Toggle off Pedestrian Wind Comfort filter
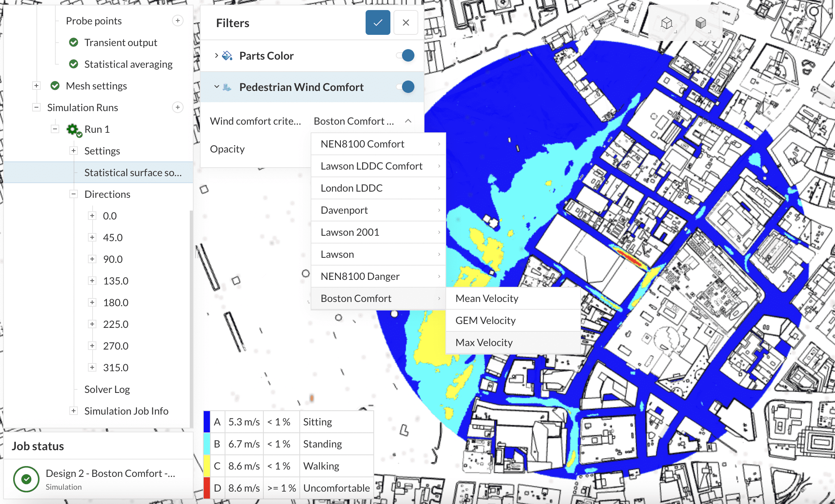The image size is (835, 504). 406,87
